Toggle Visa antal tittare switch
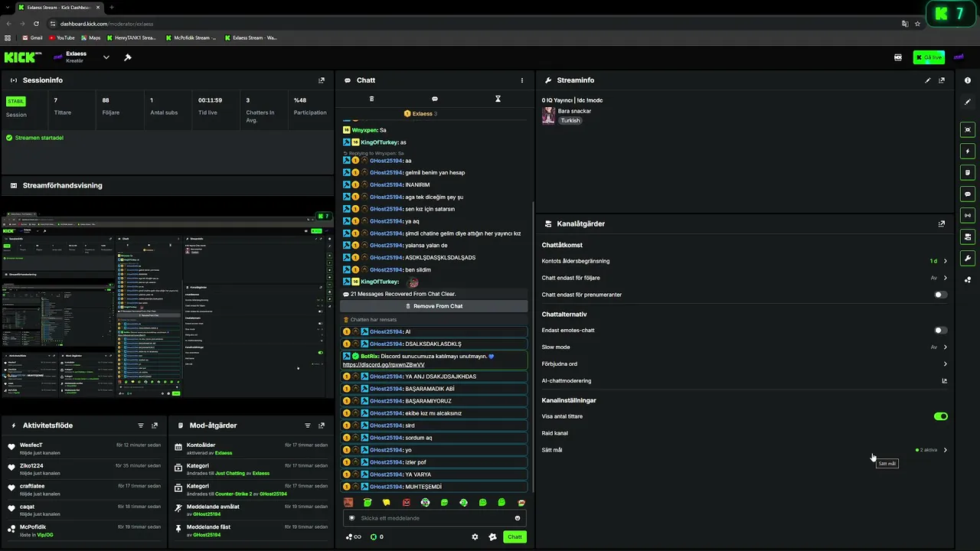This screenshot has width=980, height=551. click(x=940, y=416)
